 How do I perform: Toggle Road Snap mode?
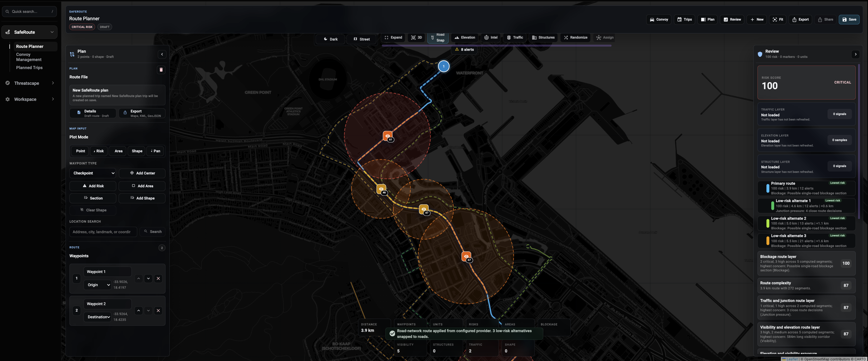coord(438,37)
